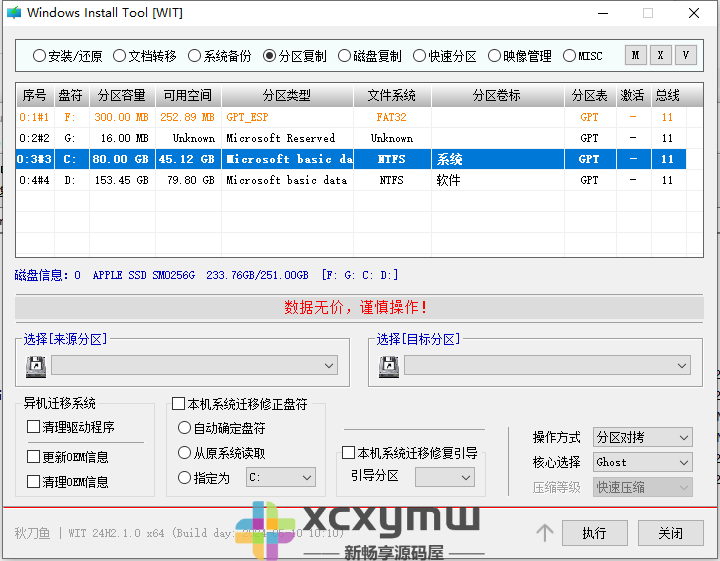
Task: Open the 引导分区 dropdown
Action: point(445,477)
